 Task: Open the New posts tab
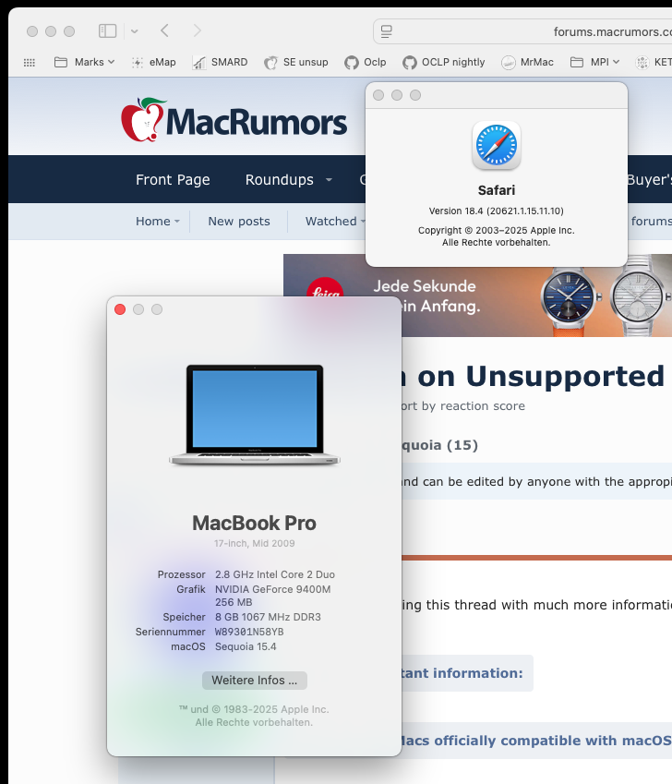[239, 221]
